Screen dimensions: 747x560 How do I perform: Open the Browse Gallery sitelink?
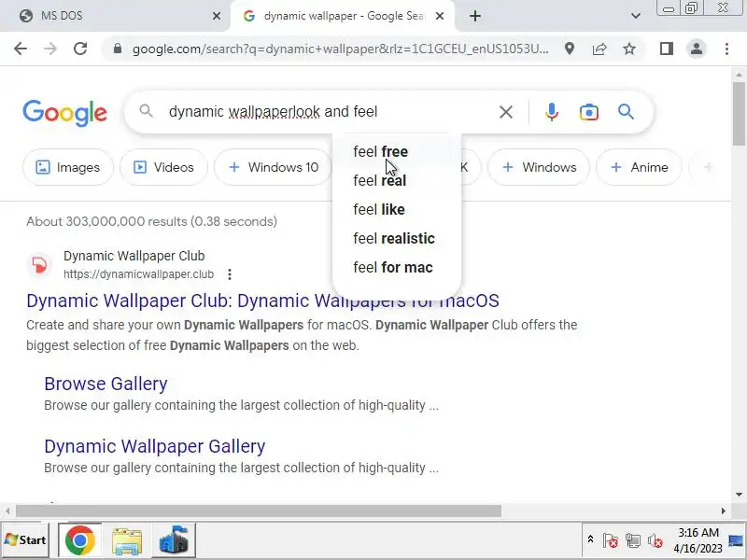coord(106,384)
